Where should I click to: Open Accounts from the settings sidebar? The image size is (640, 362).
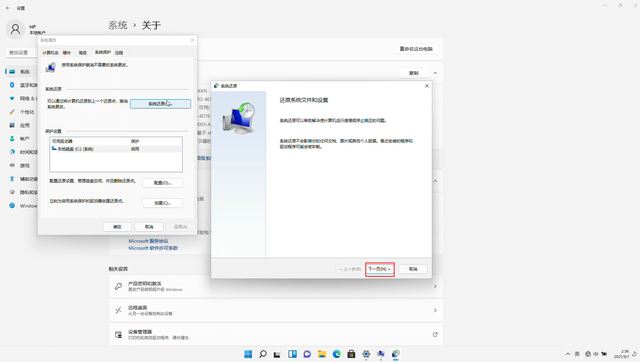[x=20, y=139]
